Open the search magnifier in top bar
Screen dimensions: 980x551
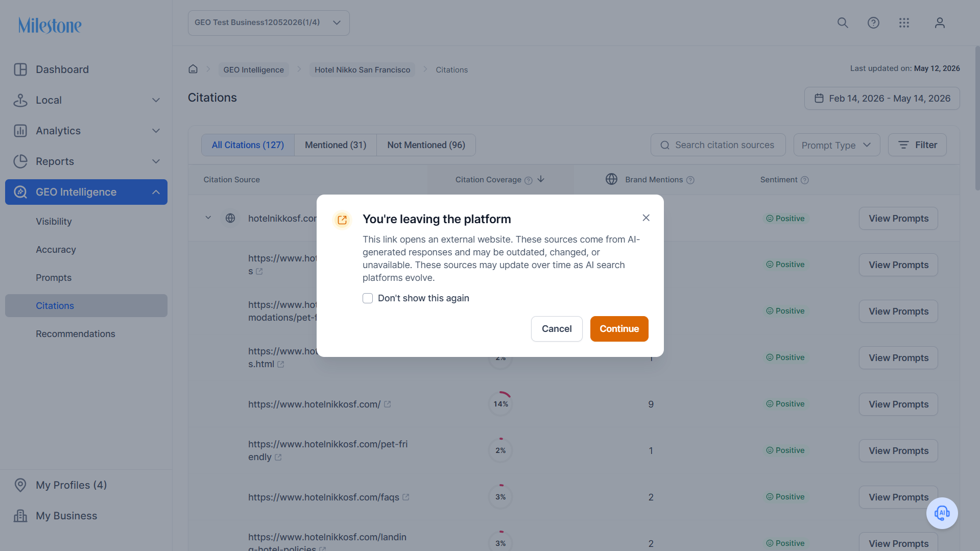pyautogui.click(x=843, y=23)
